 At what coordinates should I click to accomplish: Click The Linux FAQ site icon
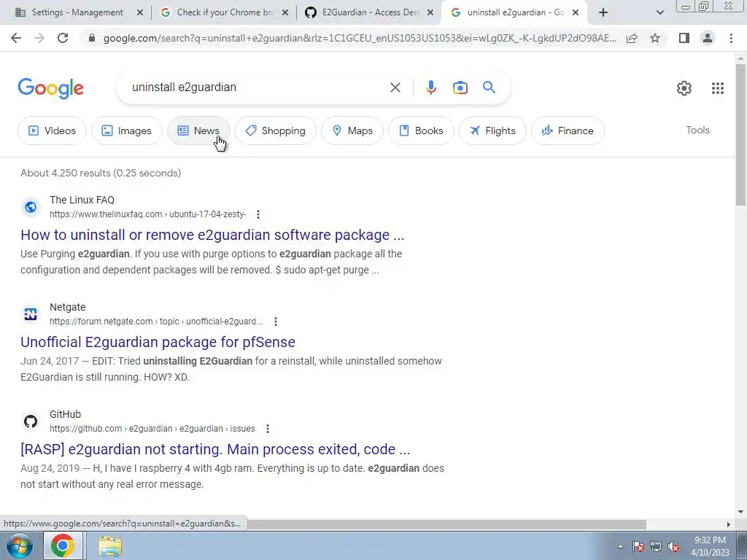coord(31,207)
